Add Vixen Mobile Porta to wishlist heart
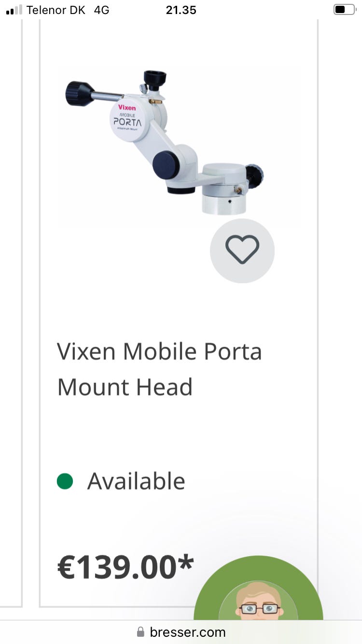 (x=242, y=250)
